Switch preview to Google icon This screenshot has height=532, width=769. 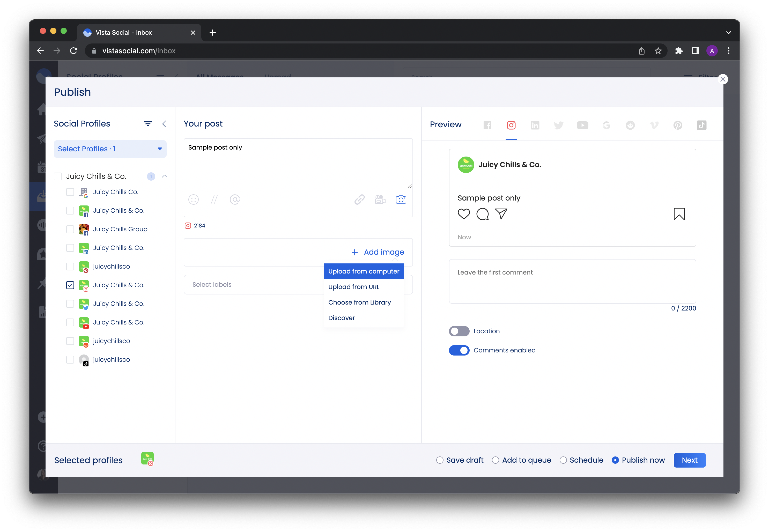click(606, 125)
